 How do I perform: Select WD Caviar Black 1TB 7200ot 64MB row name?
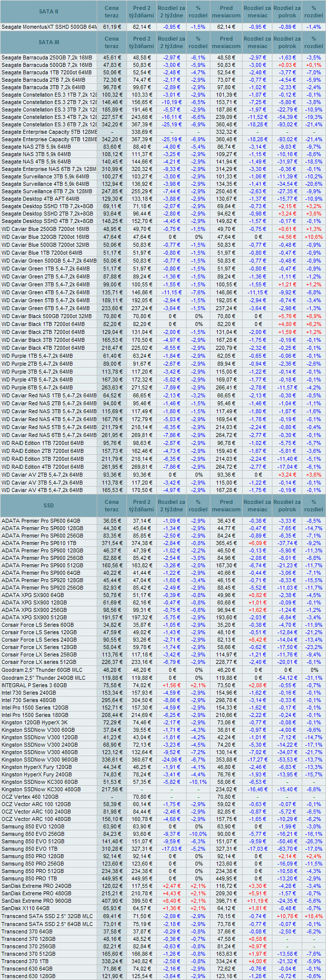[x=43, y=324]
